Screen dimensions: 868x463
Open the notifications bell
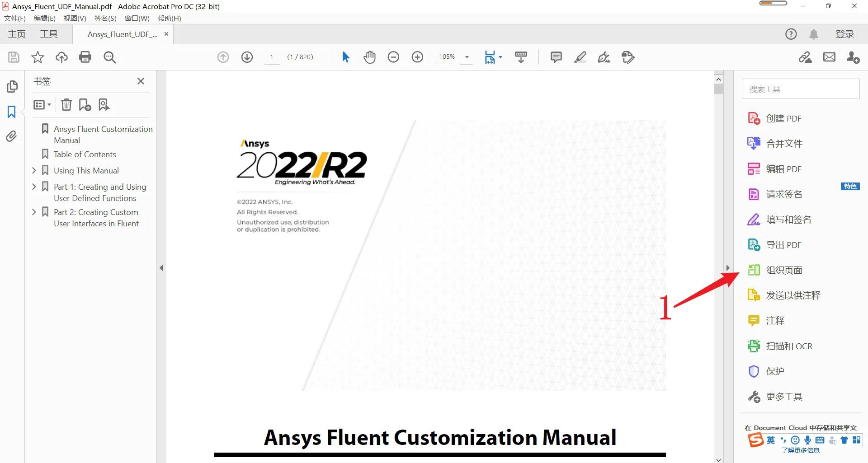tap(814, 34)
